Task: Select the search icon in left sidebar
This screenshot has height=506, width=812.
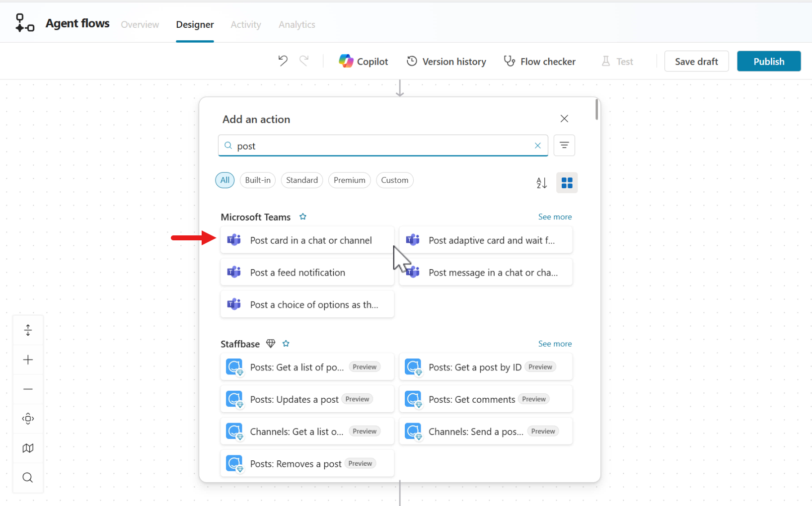Action: 28,478
